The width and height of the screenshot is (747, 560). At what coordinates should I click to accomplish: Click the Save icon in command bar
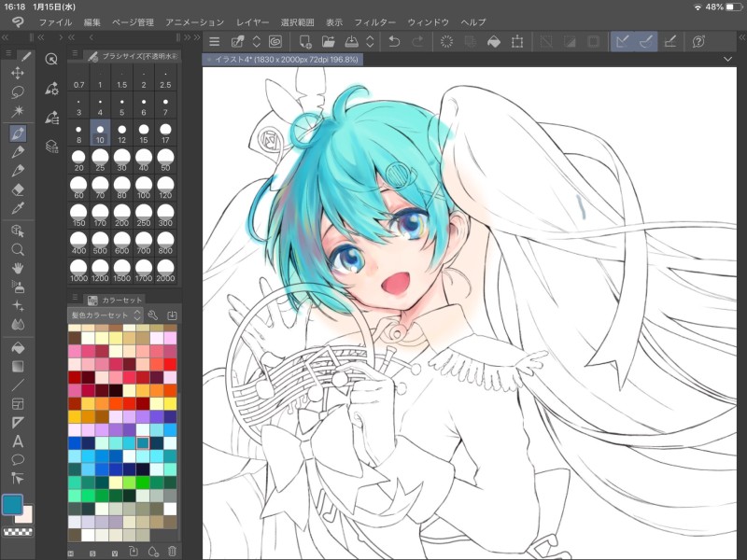351,42
